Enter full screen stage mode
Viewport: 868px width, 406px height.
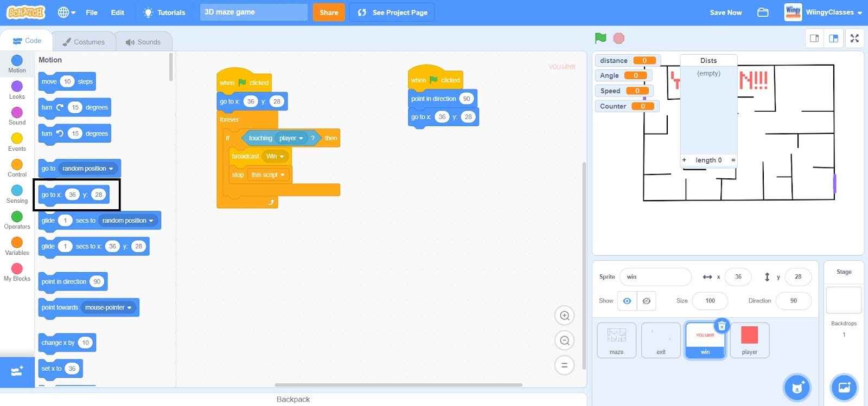pyautogui.click(x=854, y=38)
